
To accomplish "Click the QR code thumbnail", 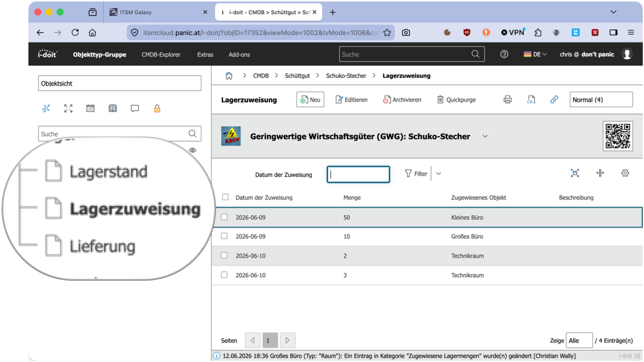I will point(618,136).
